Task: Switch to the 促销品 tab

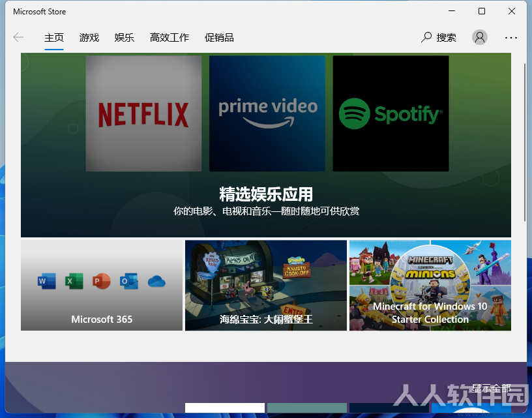Action: pyautogui.click(x=219, y=38)
